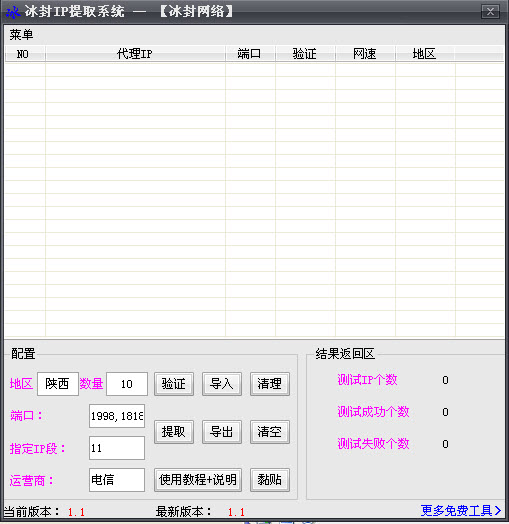The width and height of the screenshot is (509, 524).
Task: Open 使用教程+说明 button
Action: [198, 480]
